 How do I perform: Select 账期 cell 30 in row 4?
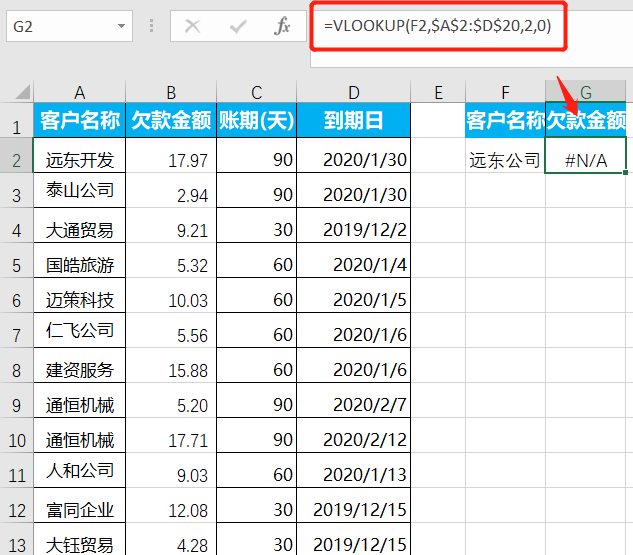click(x=257, y=225)
